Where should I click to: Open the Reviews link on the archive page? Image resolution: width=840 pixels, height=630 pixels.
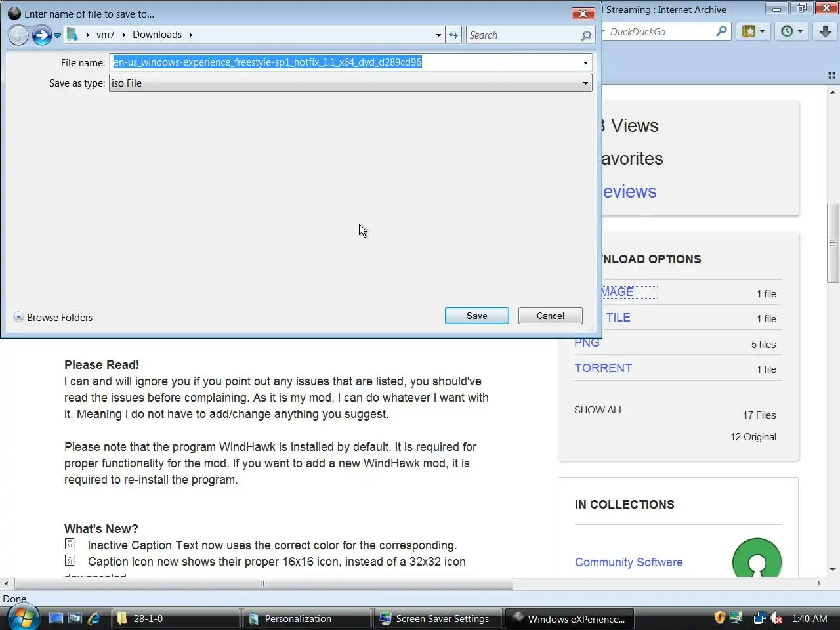[x=629, y=192]
